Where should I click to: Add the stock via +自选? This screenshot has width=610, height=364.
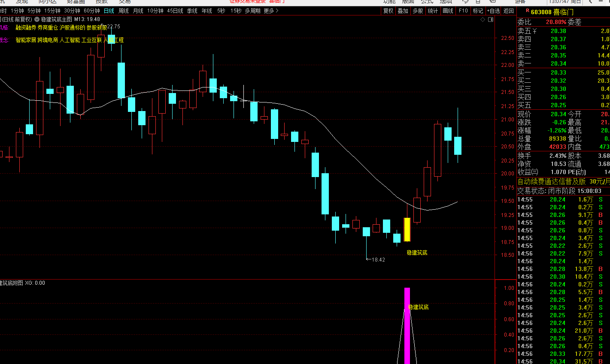click(493, 11)
